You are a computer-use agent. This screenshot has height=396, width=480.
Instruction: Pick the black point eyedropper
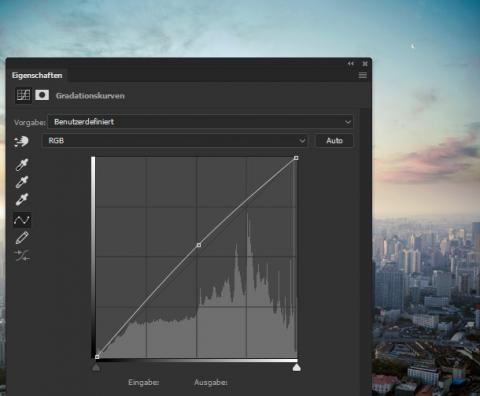[22, 165]
